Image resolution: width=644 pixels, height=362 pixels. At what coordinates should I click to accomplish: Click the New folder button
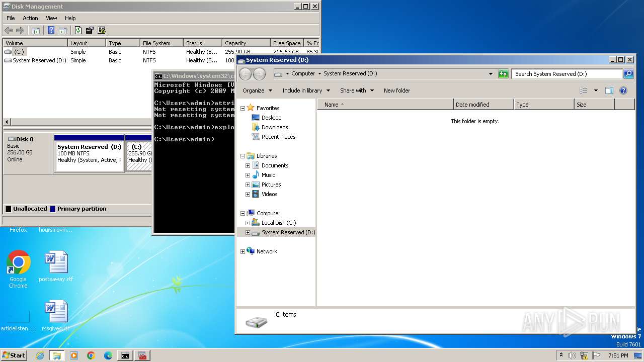pos(397,90)
